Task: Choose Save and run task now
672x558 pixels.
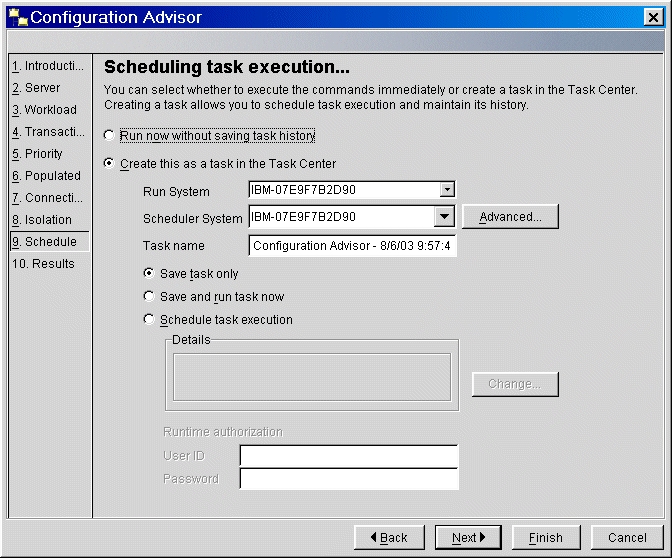Action: (149, 296)
